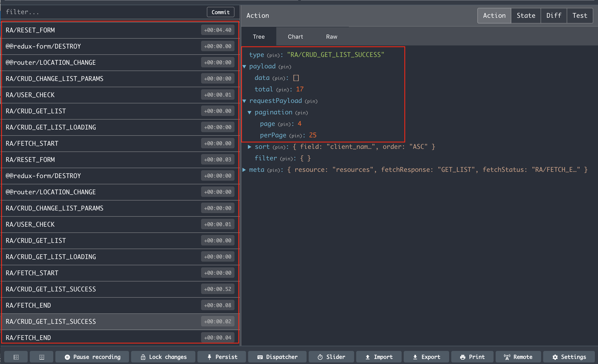Image resolution: width=598 pixels, height=364 pixels.
Task: Switch to the Diff tab
Action: [553, 15]
